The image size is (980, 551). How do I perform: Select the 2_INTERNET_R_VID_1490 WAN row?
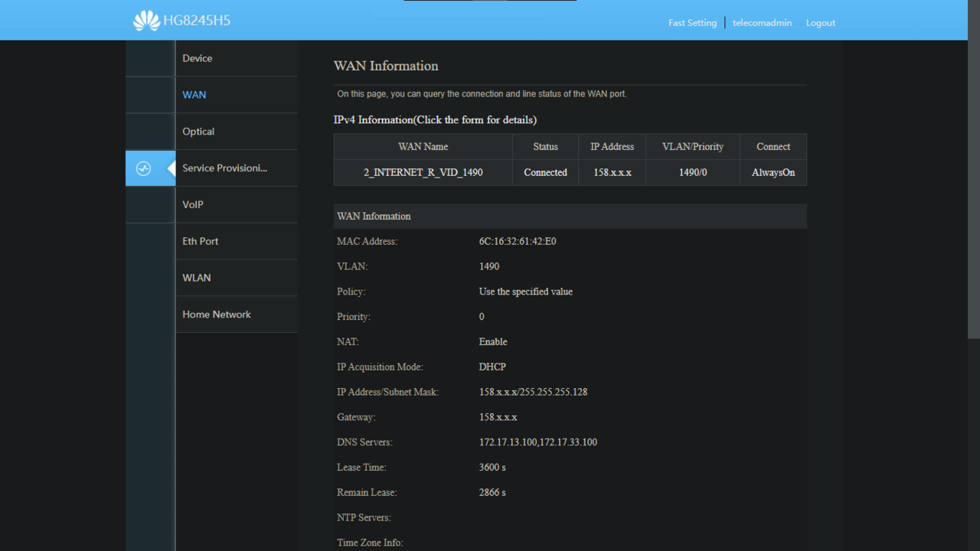(423, 173)
